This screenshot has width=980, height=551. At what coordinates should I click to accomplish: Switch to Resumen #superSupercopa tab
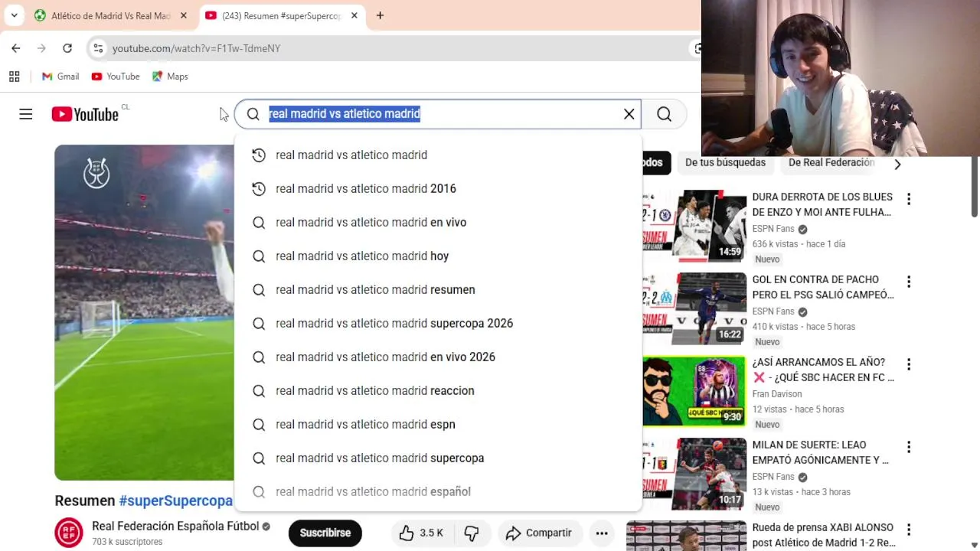click(282, 15)
